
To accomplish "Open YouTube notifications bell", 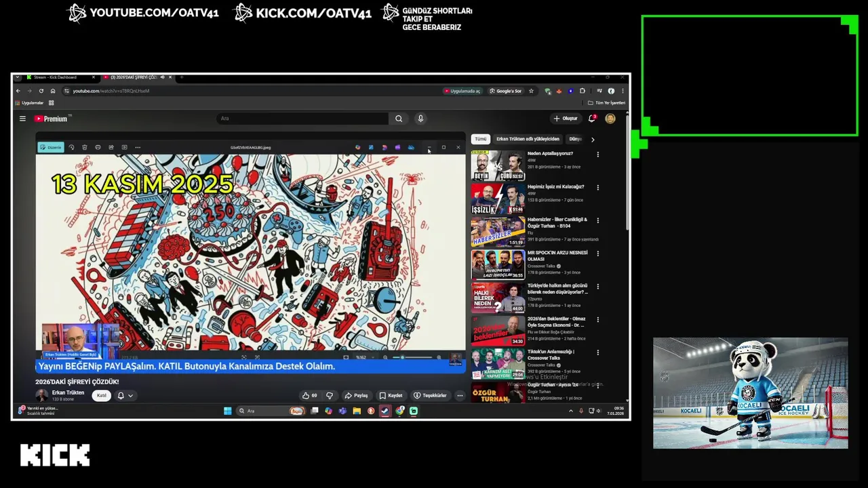I will coord(592,119).
